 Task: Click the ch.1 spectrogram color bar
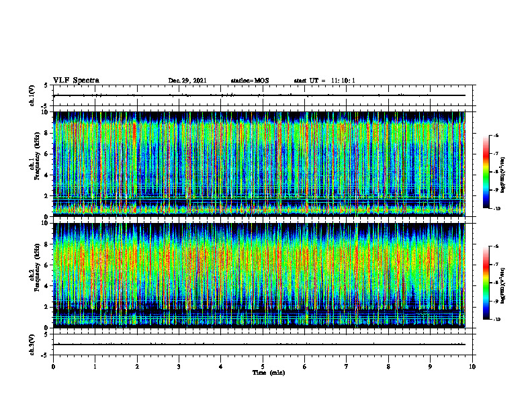pyautogui.click(x=486, y=172)
